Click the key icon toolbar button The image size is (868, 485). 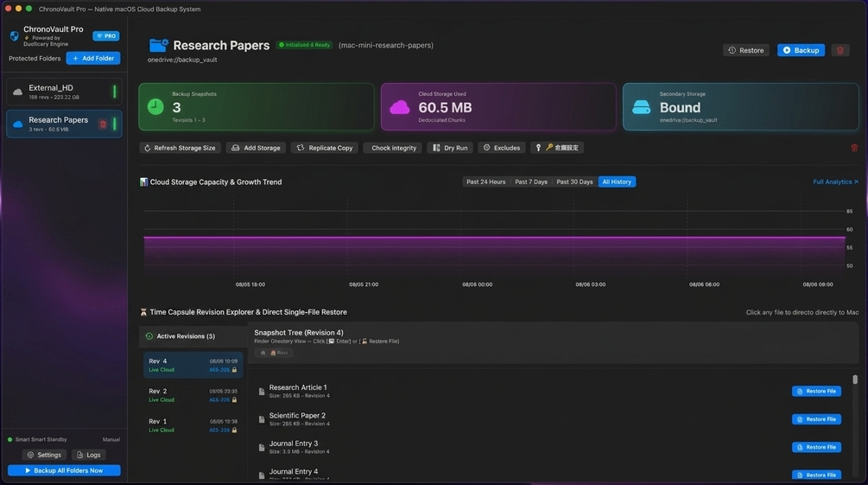557,148
